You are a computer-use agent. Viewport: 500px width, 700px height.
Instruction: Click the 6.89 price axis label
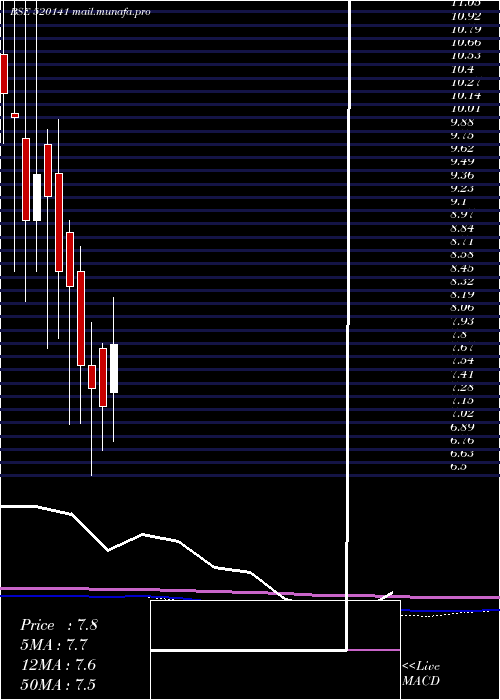pyautogui.click(x=462, y=427)
